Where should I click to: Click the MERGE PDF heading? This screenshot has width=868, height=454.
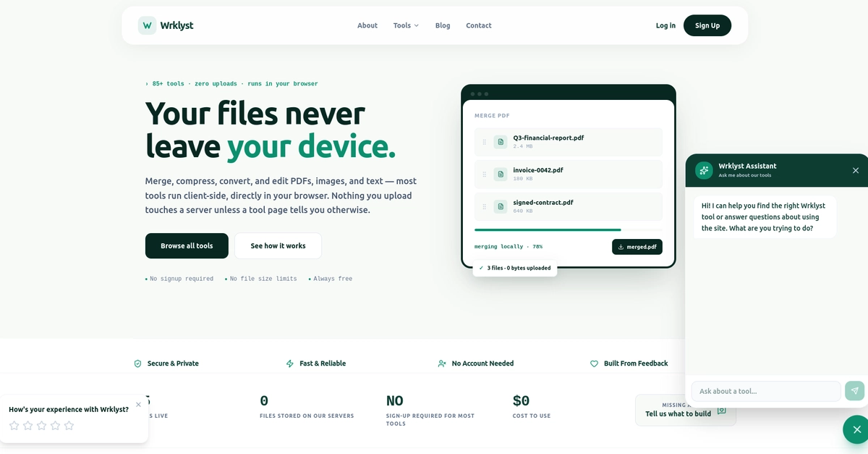(x=492, y=116)
